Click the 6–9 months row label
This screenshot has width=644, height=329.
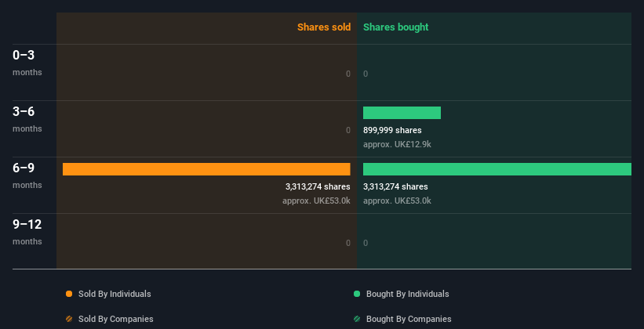[x=27, y=175]
